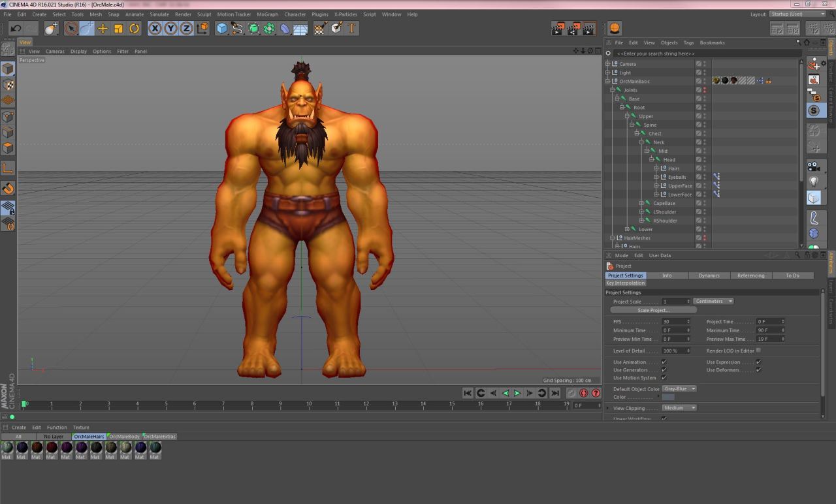
Task: Add a Cube primitive object
Action: (x=222, y=28)
